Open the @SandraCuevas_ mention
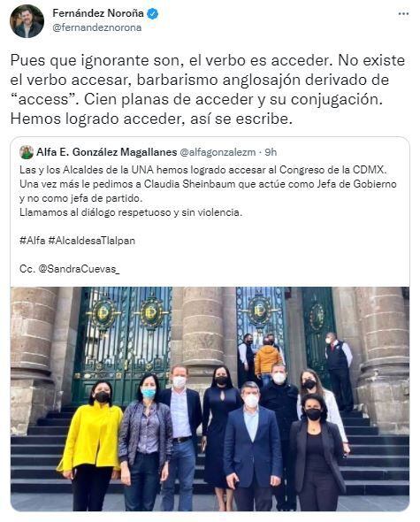 (x=79, y=269)
